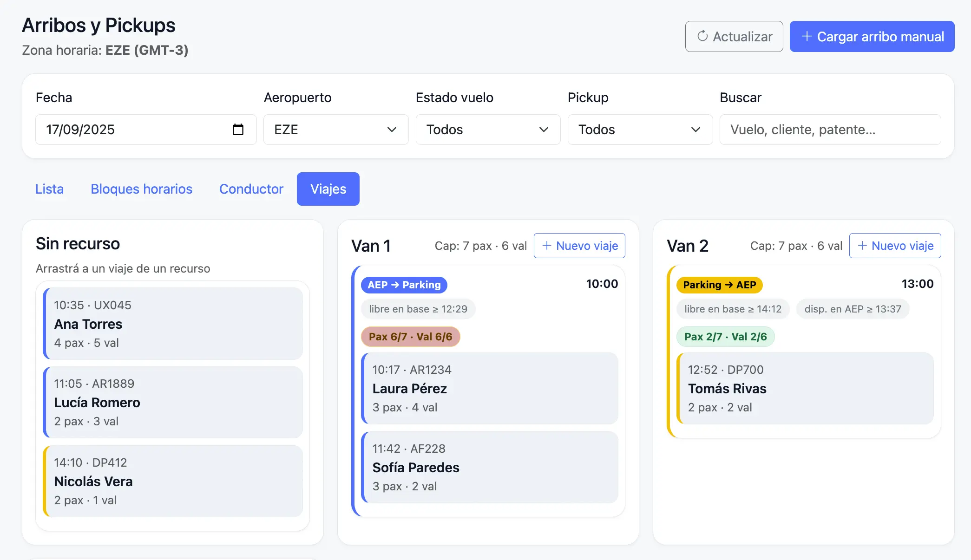Select Lucía Romero AR1889 card
This screenshot has width=971, height=560.
[x=173, y=402]
